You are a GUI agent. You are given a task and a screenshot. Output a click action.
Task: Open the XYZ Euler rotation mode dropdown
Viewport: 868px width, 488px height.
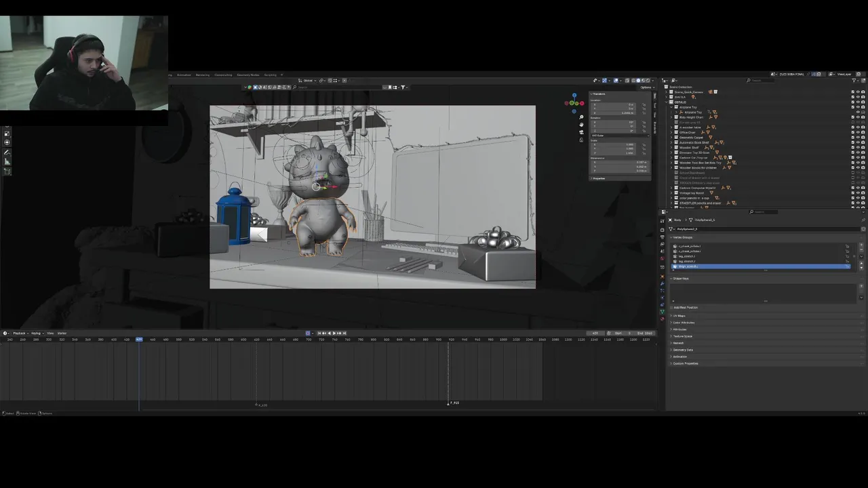[620, 136]
